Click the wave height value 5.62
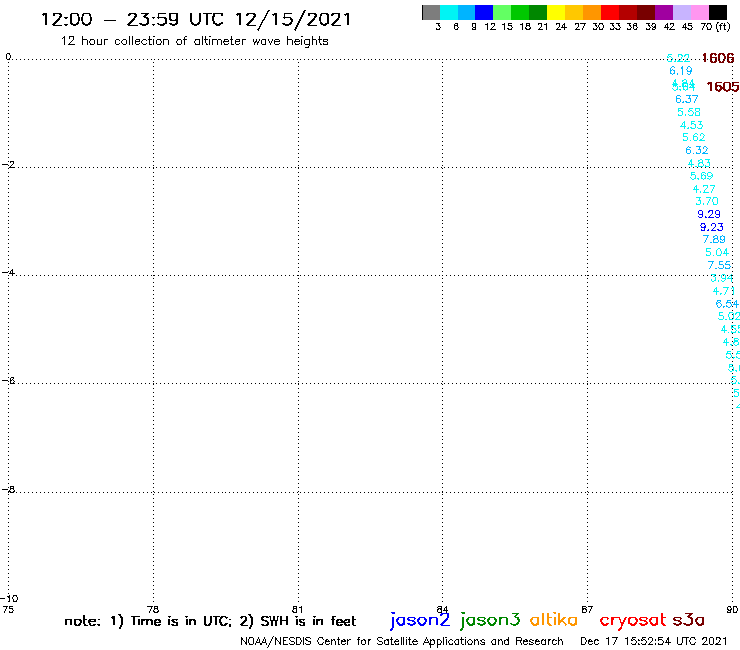Viewport: 740px width, 650px height. click(x=694, y=137)
